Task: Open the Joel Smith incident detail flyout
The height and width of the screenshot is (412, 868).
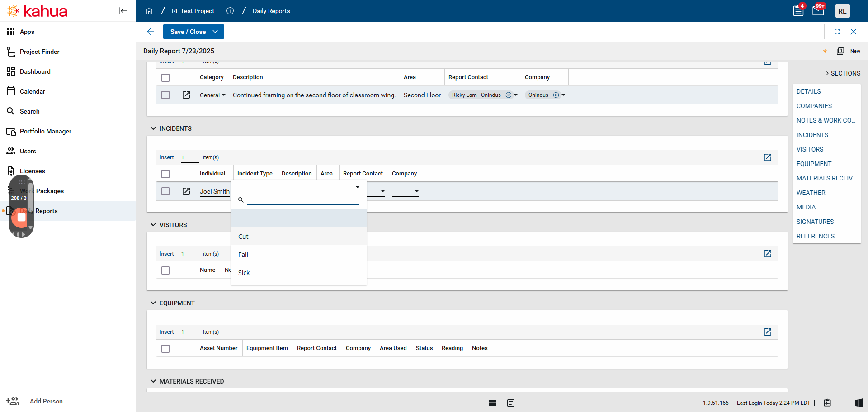Action: click(186, 191)
